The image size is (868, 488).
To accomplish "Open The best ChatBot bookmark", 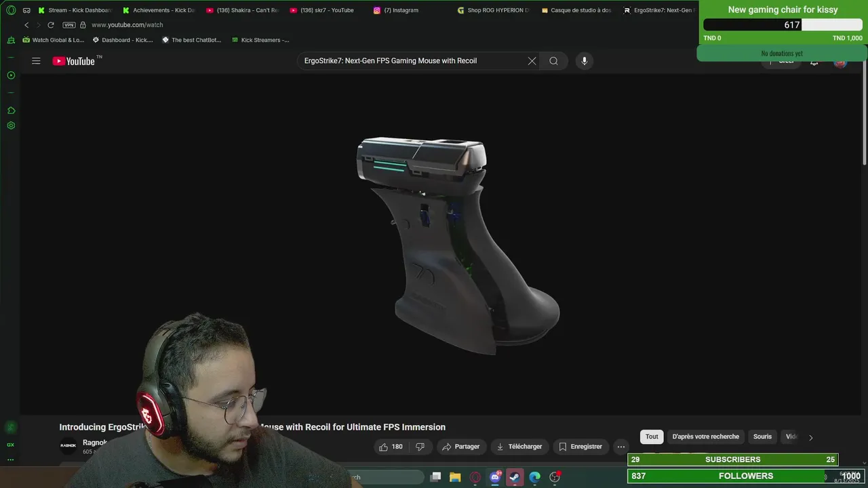I will tap(191, 40).
